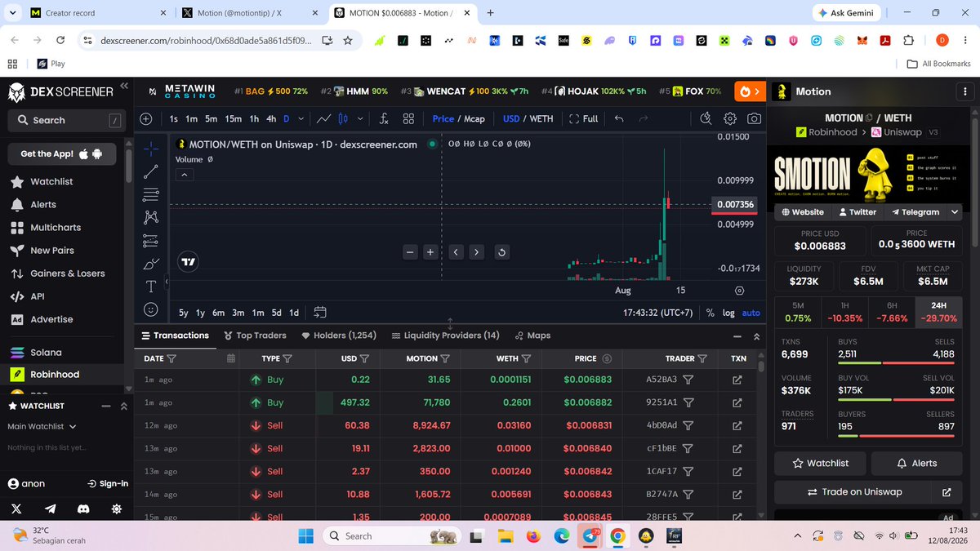Open the indicators fx menu
Screen dimensions: 980x551
384,118
